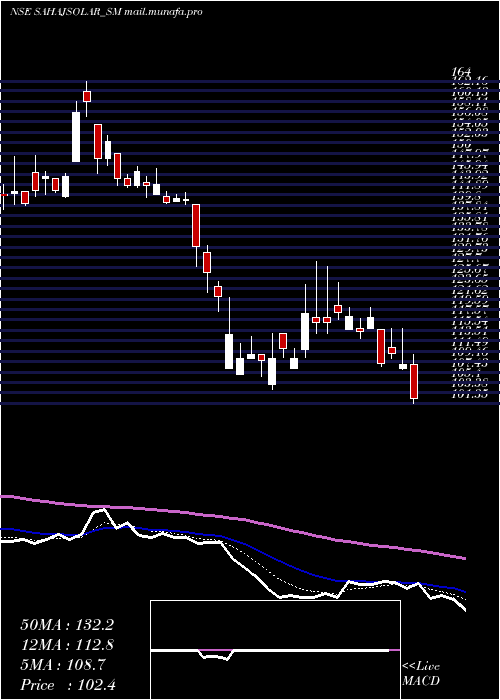
Task: Click the mail.munafa.pro watermark text in title
Action: [x=163, y=12]
